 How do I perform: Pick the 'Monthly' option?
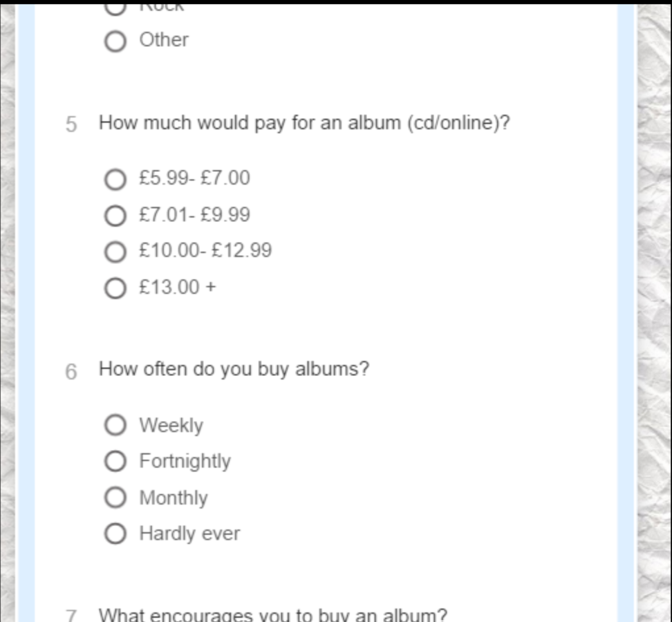pyautogui.click(x=115, y=498)
